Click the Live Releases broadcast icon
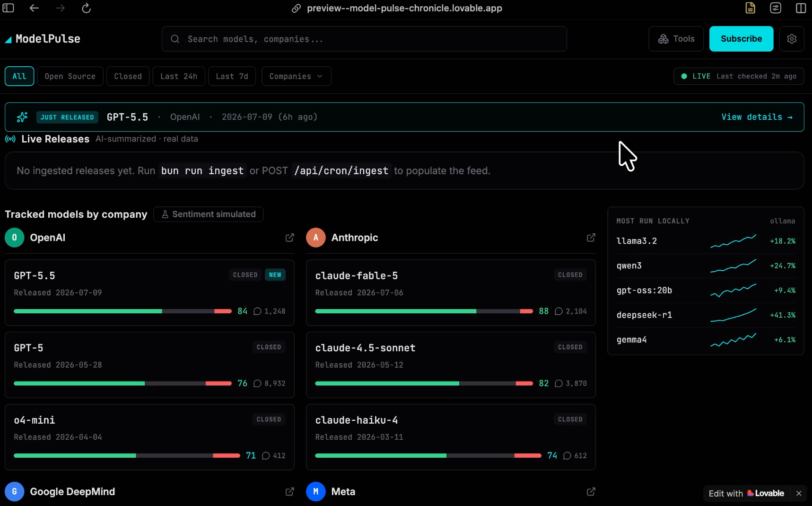The image size is (812, 506). pyautogui.click(x=10, y=139)
